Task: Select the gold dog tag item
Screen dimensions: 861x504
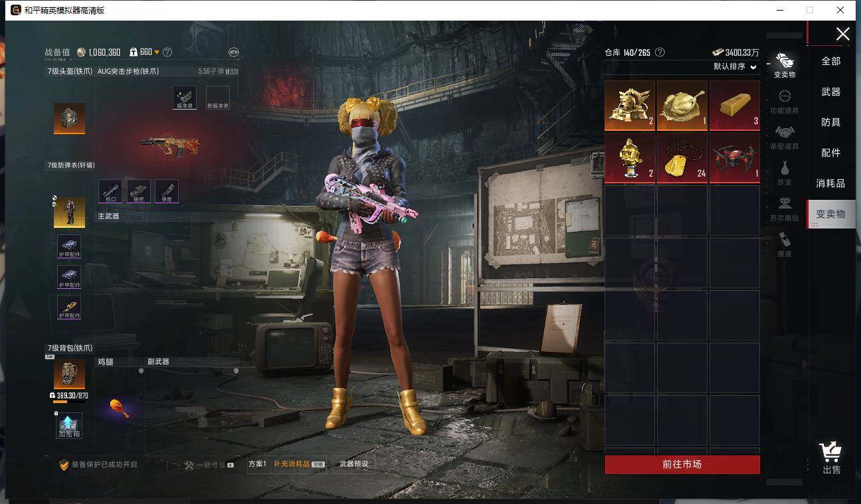Action: tap(682, 158)
